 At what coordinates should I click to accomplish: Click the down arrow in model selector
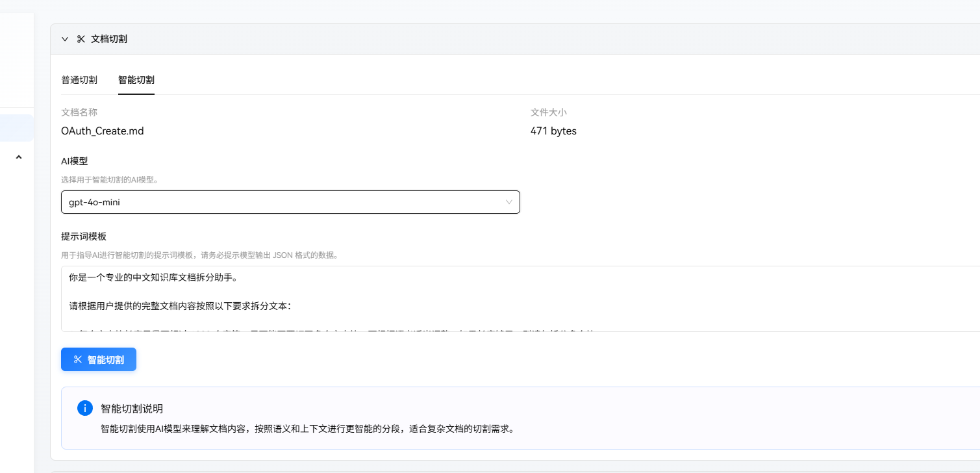(509, 202)
